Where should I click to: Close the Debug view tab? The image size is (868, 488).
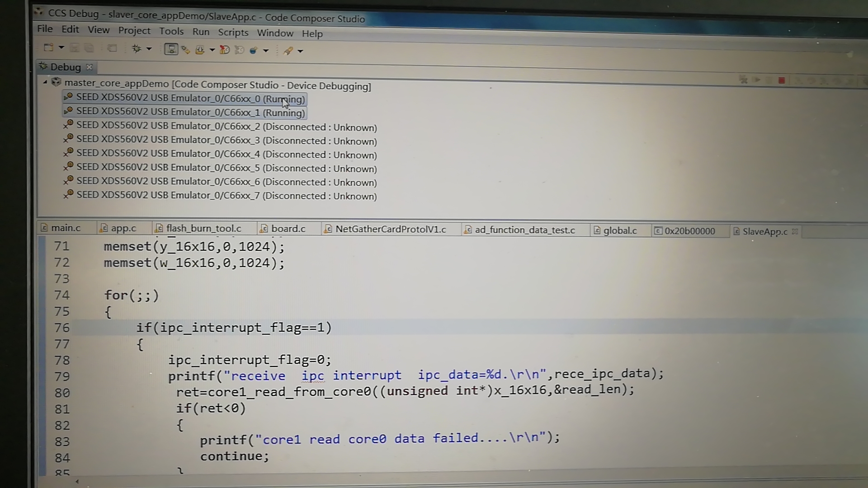(x=90, y=67)
